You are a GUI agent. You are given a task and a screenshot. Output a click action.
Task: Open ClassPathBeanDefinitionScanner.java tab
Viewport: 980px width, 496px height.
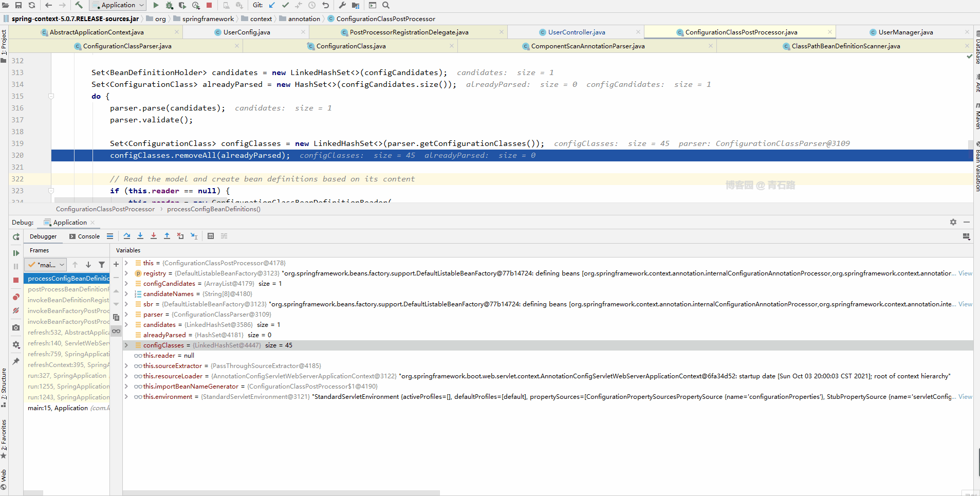point(846,46)
